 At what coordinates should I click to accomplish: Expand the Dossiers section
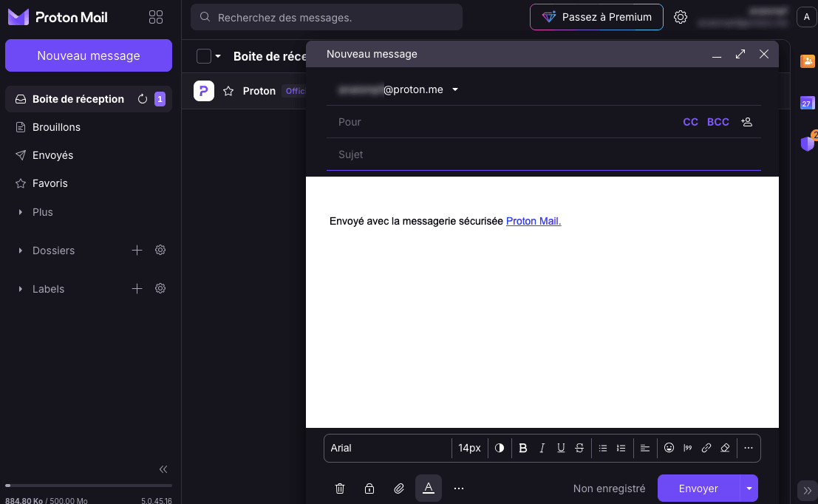tap(20, 251)
